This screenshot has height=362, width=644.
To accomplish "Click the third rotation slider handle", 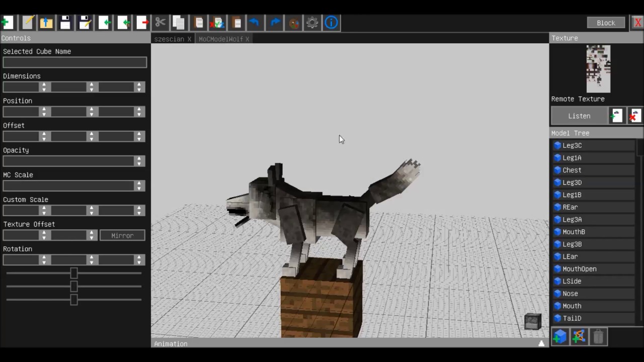I will tap(74, 300).
